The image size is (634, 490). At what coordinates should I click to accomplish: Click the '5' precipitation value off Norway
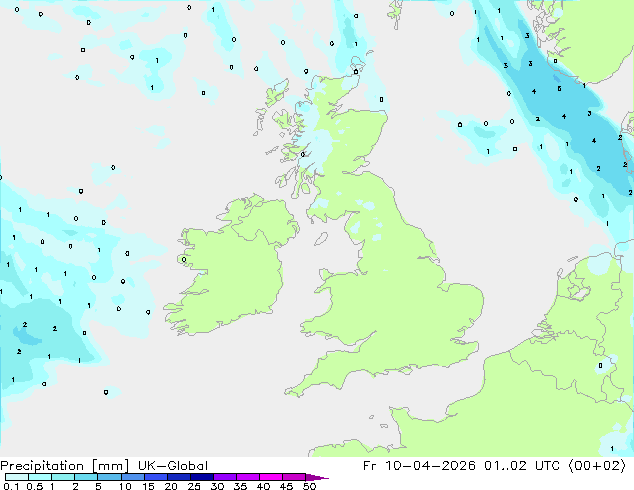click(559, 88)
